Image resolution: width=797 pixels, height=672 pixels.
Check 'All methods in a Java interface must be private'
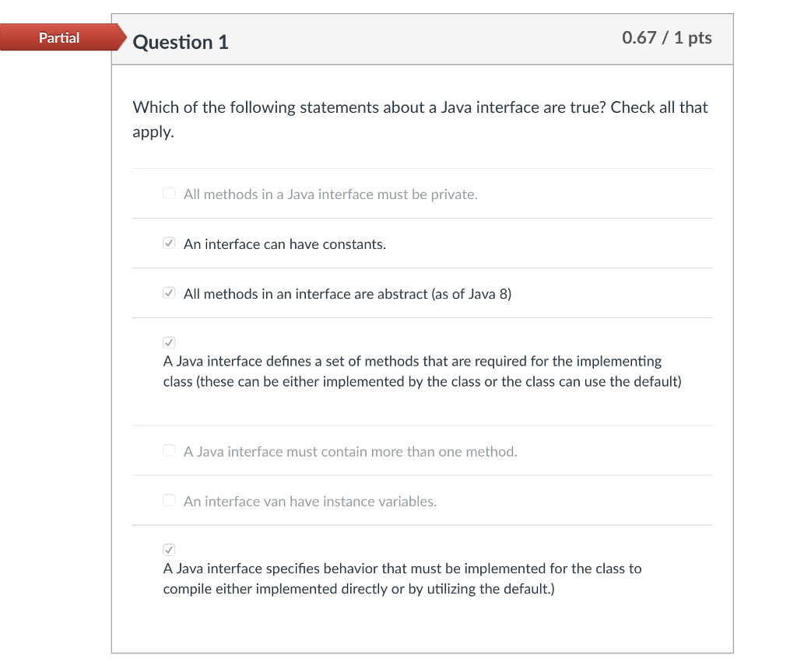[169, 193]
